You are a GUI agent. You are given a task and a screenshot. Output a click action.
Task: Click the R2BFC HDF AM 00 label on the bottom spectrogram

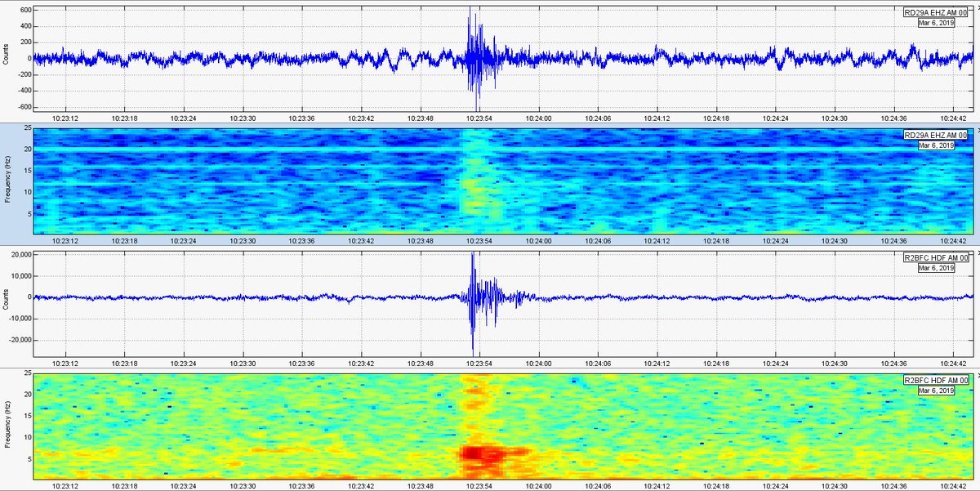pyautogui.click(x=937, y=381)
